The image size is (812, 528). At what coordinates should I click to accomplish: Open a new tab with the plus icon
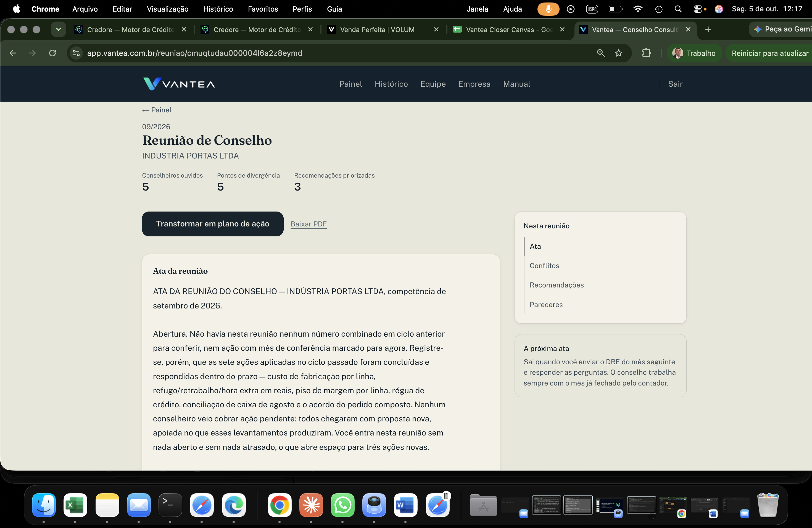pos(708,29)
